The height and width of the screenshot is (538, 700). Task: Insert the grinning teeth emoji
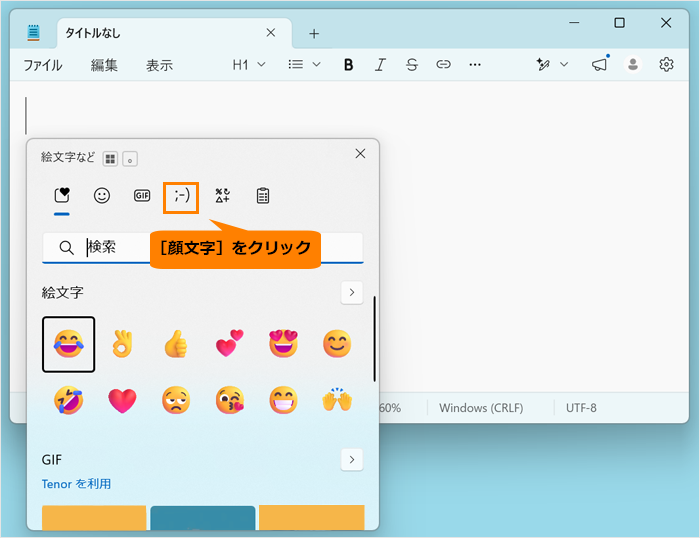point(283,400)
